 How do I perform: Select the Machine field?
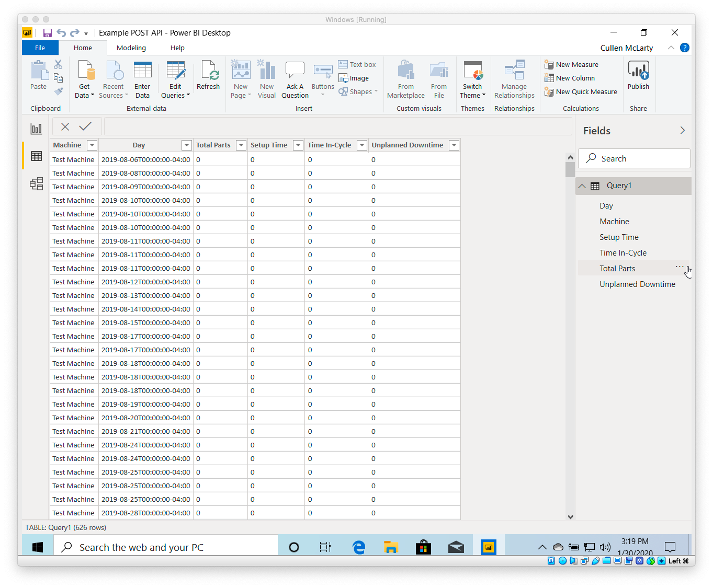click(614, 222)
